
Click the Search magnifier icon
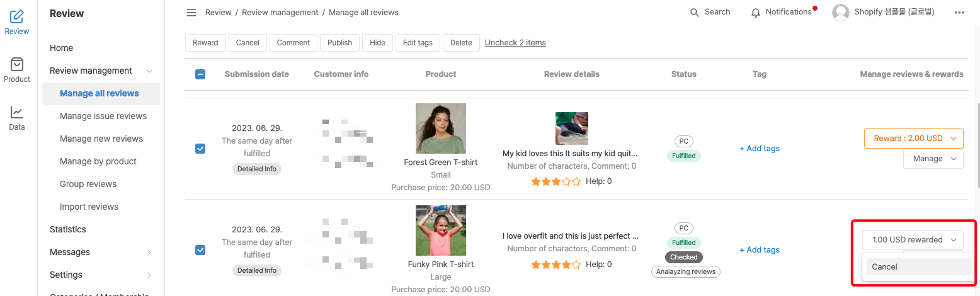(x=695, y=13)
